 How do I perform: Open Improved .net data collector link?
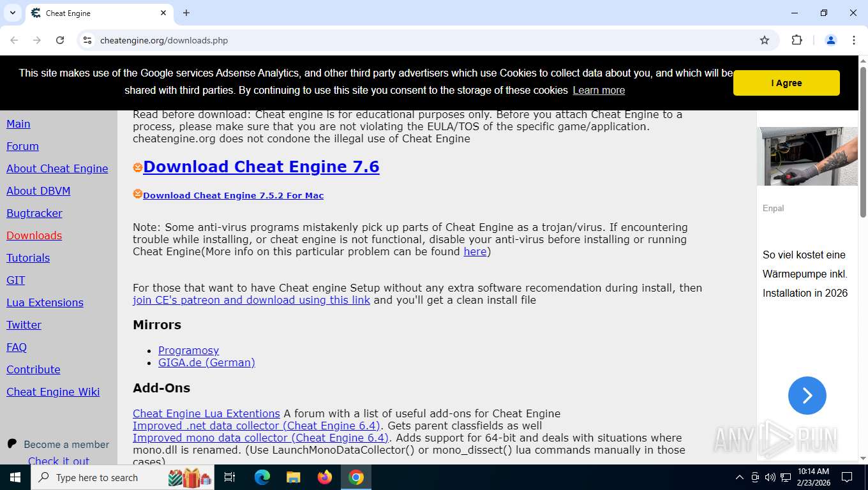click(257, 426)
